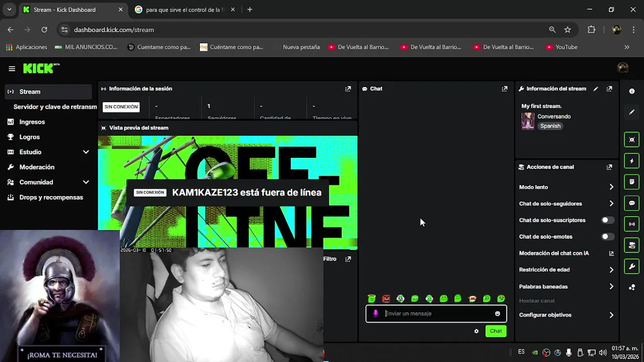Click the pencil icon in the right sidebar
The height and width of the screenshot is (362, 644).
coord(632,112)
